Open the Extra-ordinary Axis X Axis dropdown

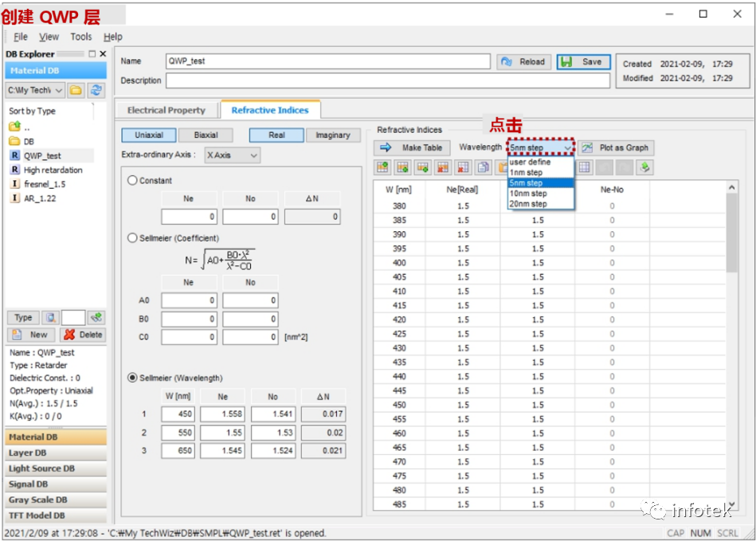pyautogui.click(x=233, y=155)
